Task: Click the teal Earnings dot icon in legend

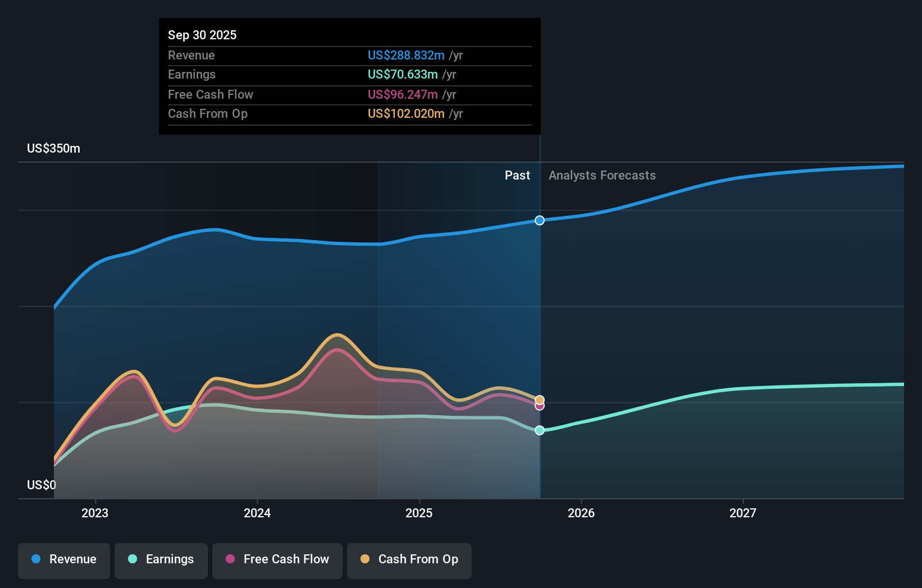Action: [x=131, y=559]
